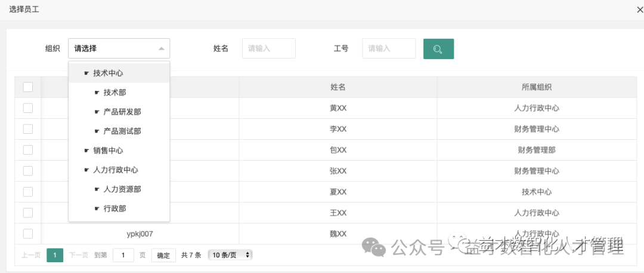The width and height of the screenshot is (644, 273).
Task: Open the 组织 请选择 dropdown
Action: click(x=119, y=48)
